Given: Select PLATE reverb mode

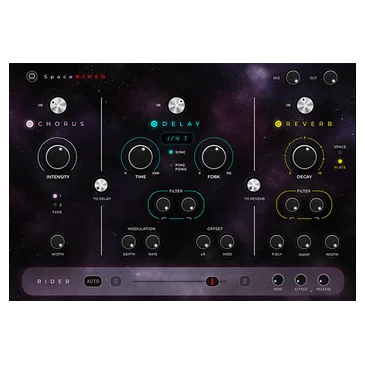Looking at the screenshot, I should [340, 162].
